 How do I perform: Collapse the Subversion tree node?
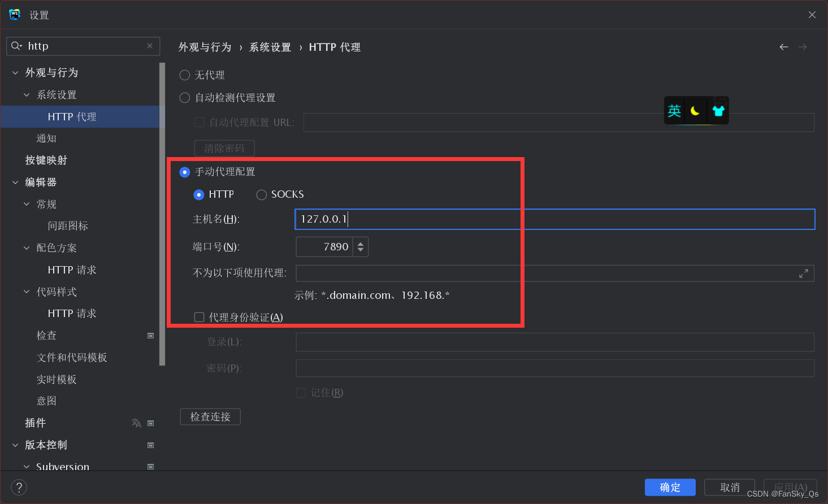point(27,467)
